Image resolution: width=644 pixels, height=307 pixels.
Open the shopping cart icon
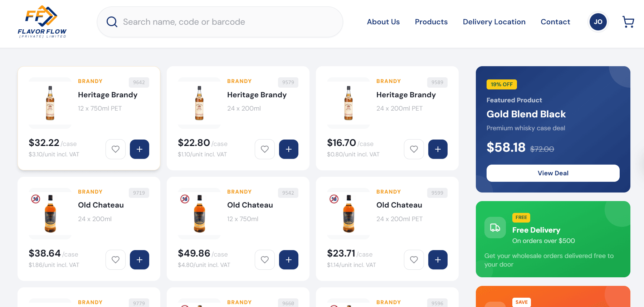point(628,21)
